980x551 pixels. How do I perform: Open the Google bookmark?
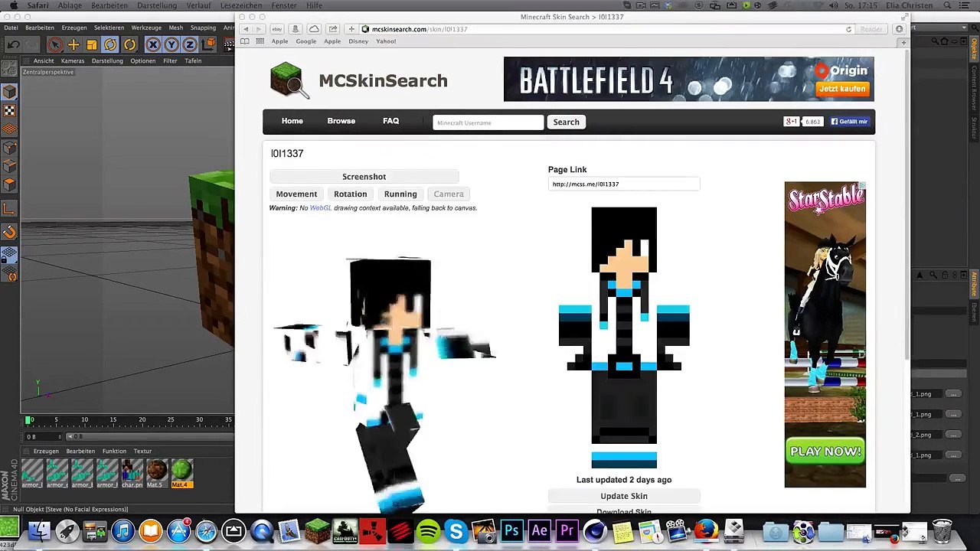coord(305,41)
